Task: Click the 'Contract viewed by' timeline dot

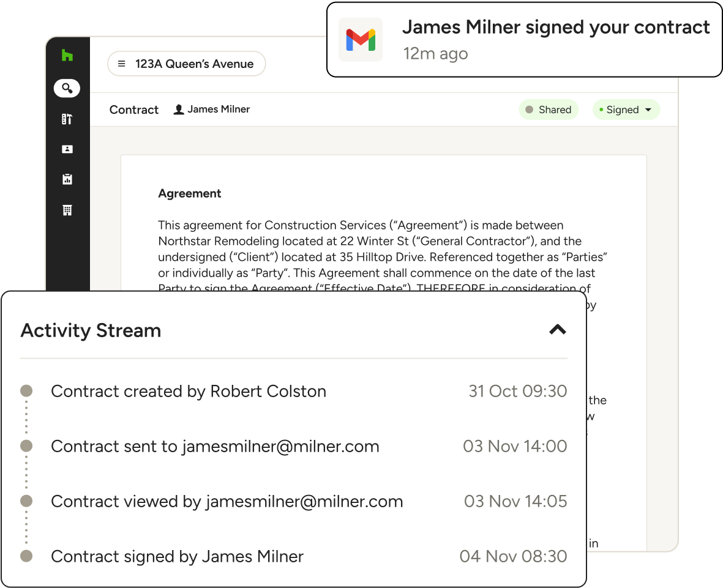Action: click(x=26, y=501)
